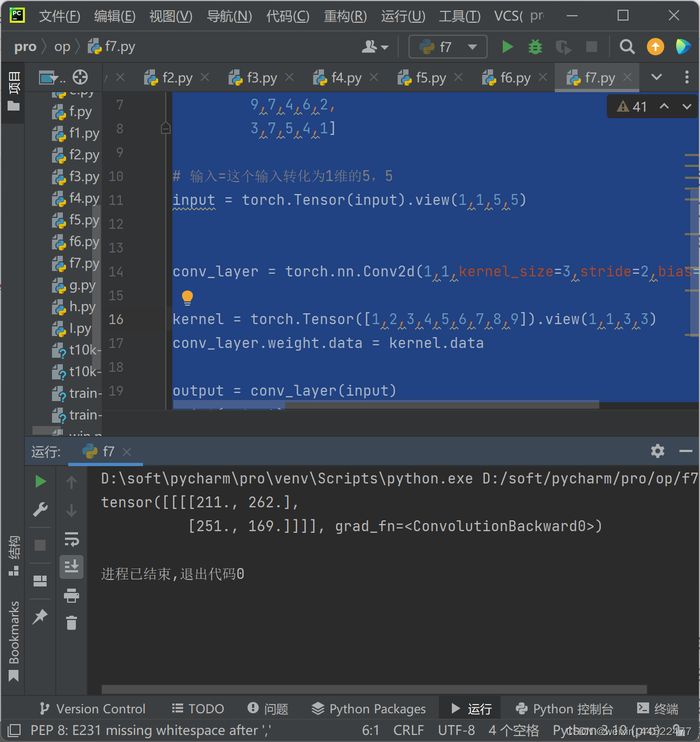Toggle tool window bars status icon

pyautogui.click(x=14, y=730)
